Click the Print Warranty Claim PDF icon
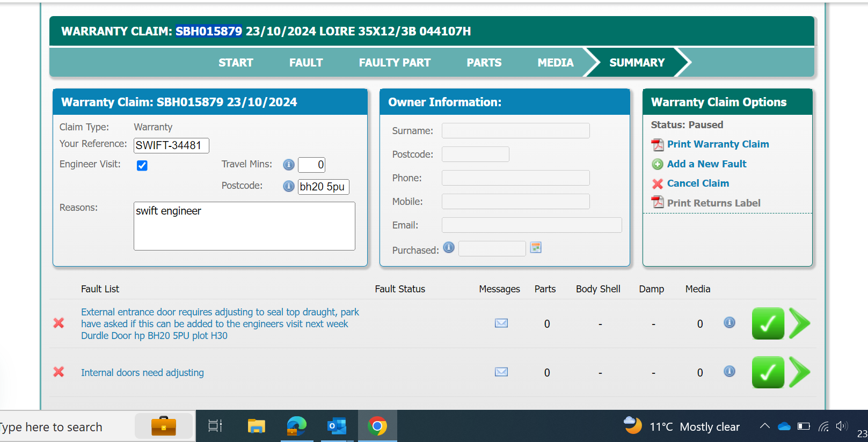The width and height of the screenshot is (868, 442). coord(658,145)
